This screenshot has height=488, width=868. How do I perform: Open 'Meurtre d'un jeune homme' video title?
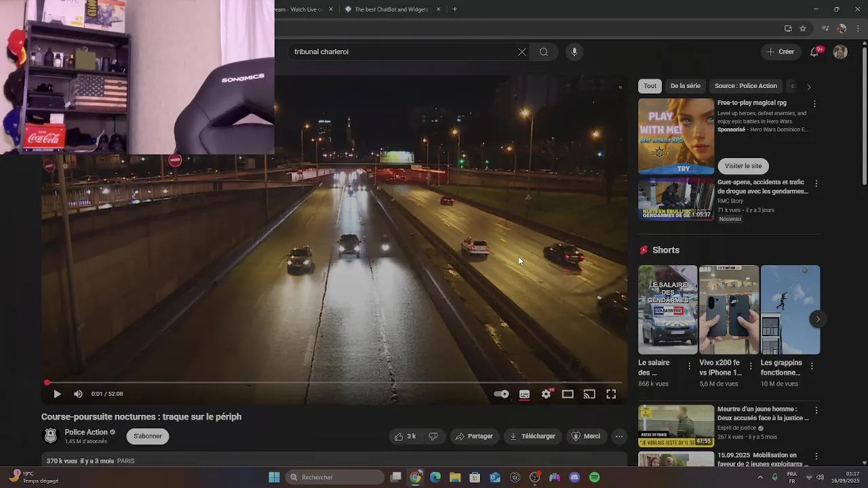coord(763,413)
